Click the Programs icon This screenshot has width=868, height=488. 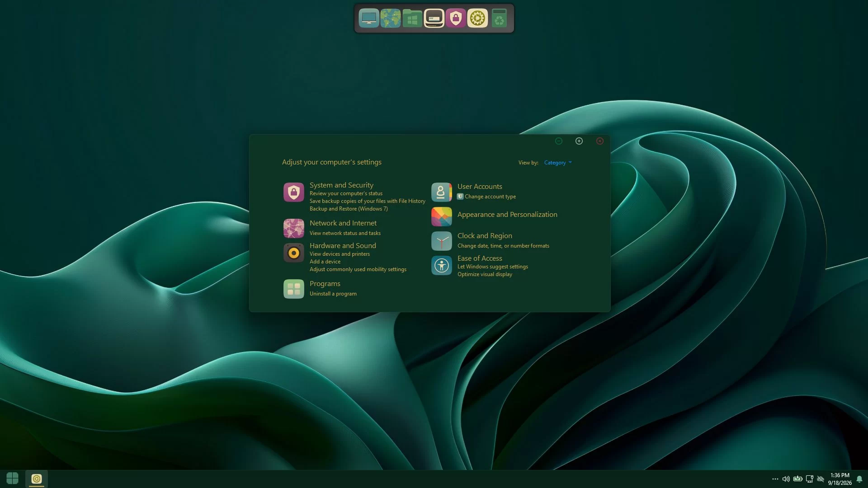click(293, 289)
